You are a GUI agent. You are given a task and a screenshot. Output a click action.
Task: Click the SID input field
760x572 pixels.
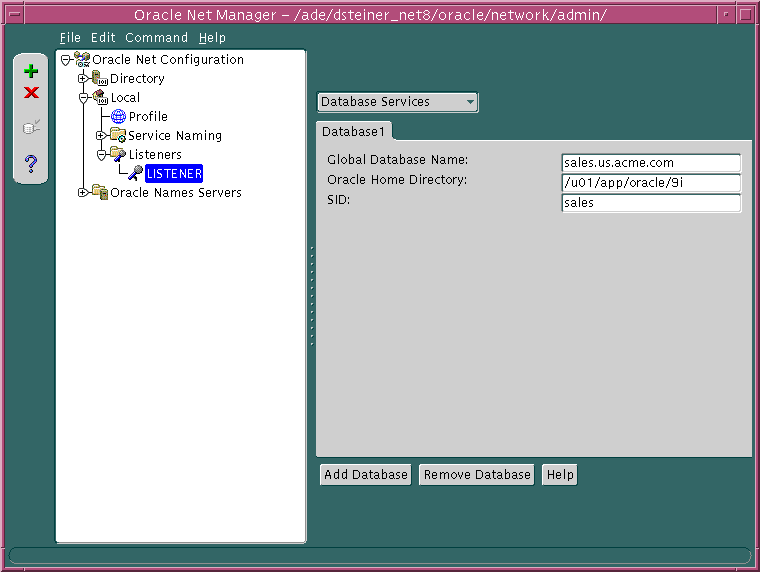tap(651, 203)
